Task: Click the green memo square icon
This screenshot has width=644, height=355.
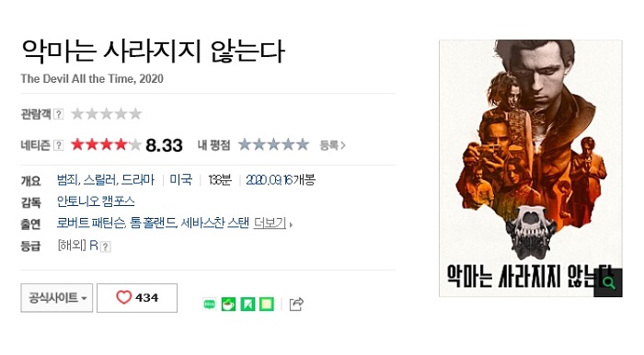Action: 267,304
